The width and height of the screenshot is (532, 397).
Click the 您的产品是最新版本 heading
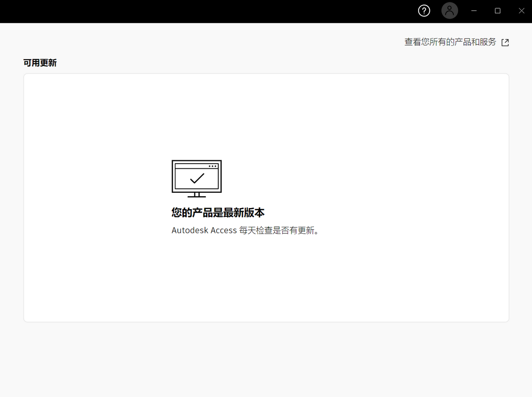click(x=217, y=213)
